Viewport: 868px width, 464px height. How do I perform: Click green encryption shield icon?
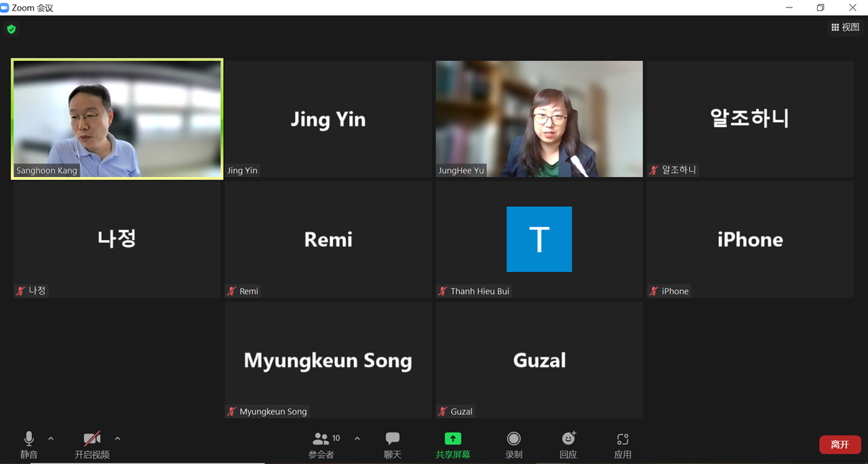click(11, 29)
